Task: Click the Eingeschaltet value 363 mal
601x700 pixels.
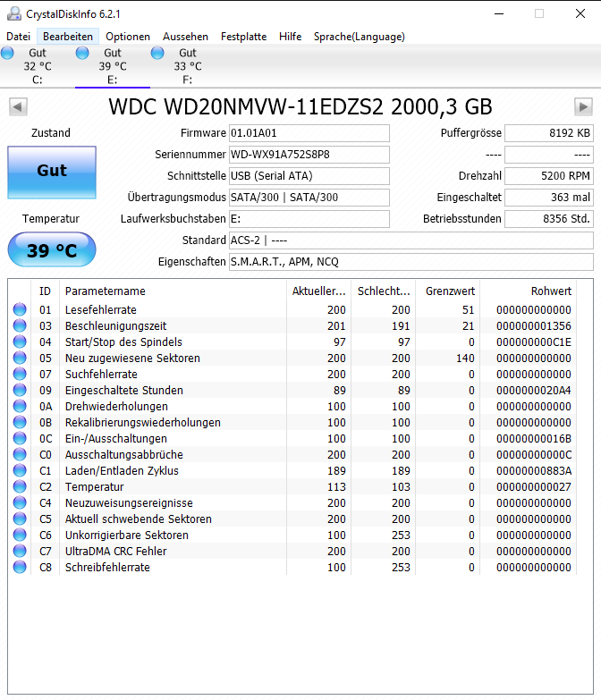Action: [549, 198]
